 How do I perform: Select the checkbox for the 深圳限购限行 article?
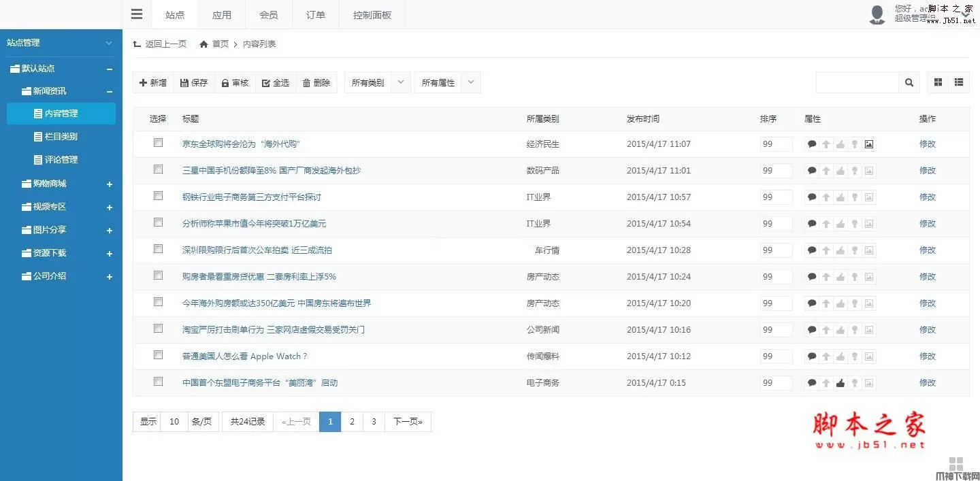[x=158, y=248]
